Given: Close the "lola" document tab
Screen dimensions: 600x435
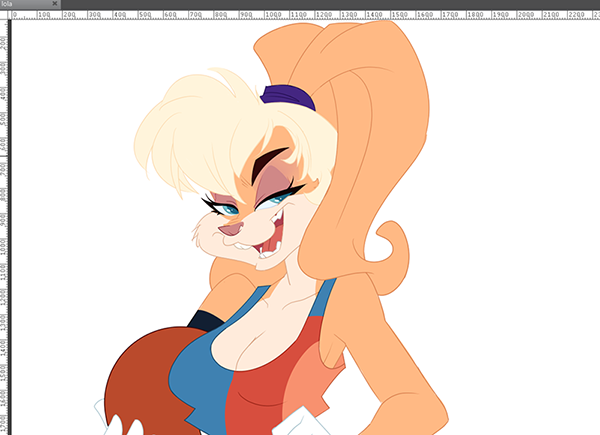Looking at the screenshot, I should pos(54,3).
